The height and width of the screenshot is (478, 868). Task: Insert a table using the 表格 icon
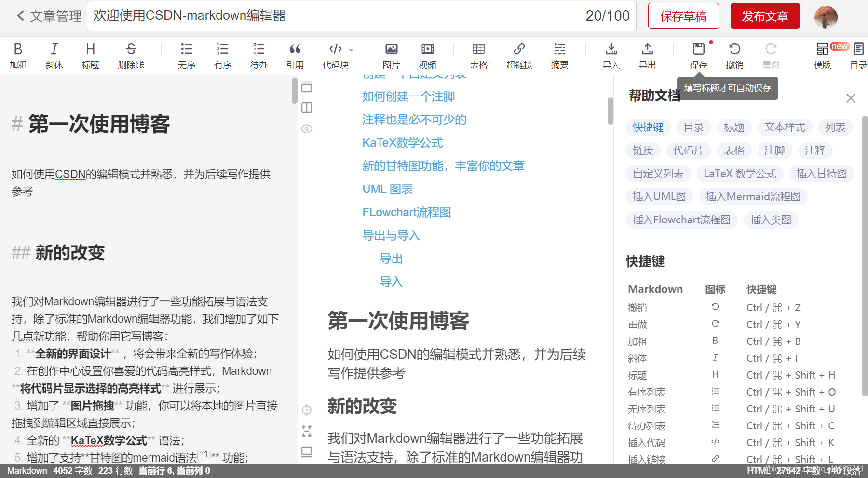tap(479, 55)
